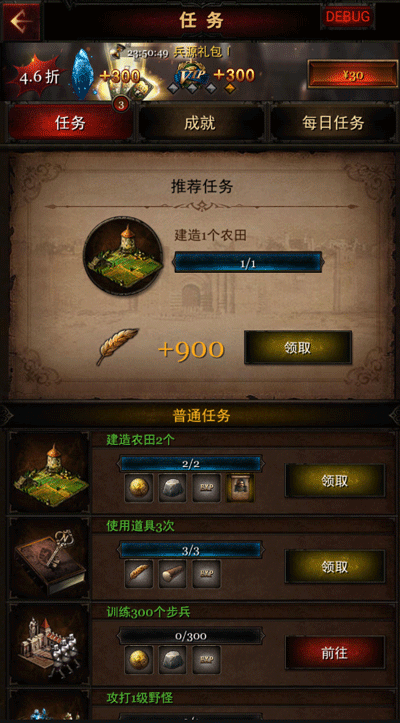Tap the gold coin reward under 建造农田2个

click(139, 488)
